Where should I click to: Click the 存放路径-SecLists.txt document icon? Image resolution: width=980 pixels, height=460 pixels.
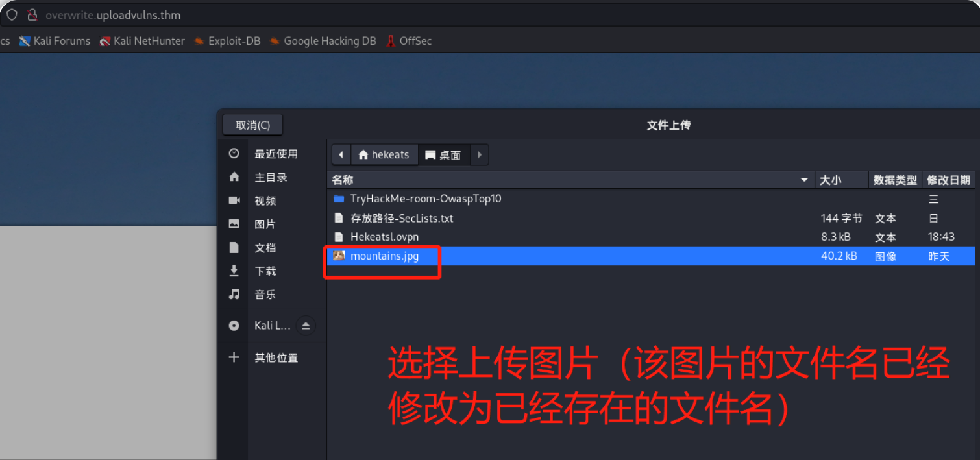(x=338, y=218)
